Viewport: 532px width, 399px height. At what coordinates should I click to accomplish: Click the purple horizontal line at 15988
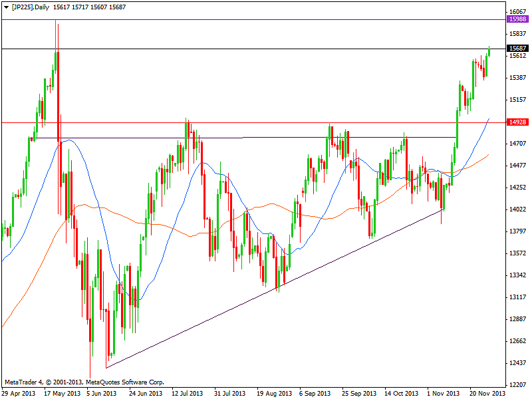click(x=266, y=20)
